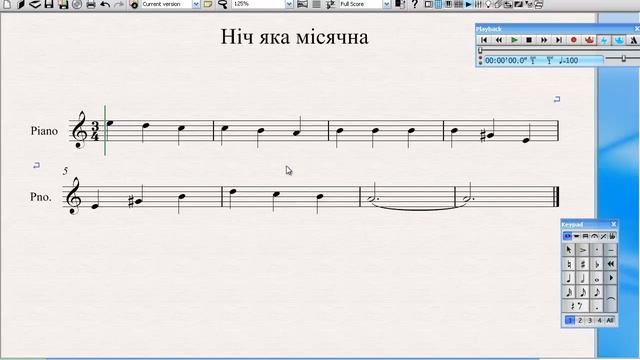The width and height of the screenshot is (640, 360).
Task: Switch Keypad to jazz articulations layout
Action: pos(603,236)
